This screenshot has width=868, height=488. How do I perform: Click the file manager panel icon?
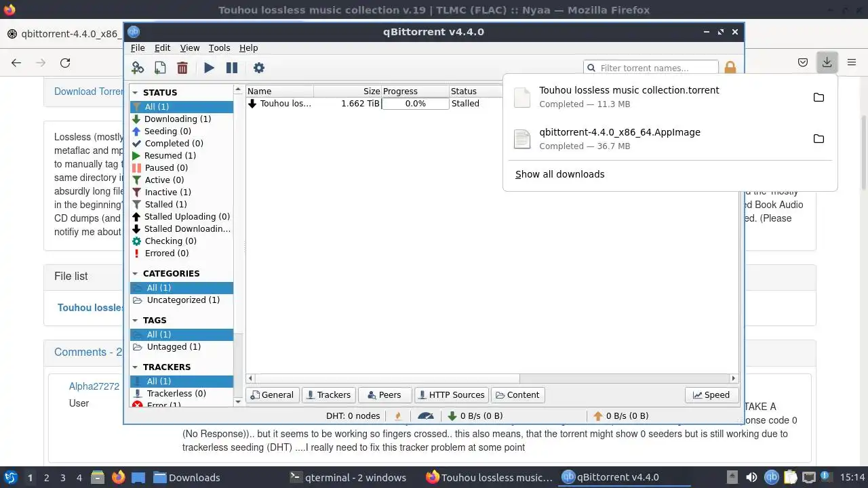[97, 477]
